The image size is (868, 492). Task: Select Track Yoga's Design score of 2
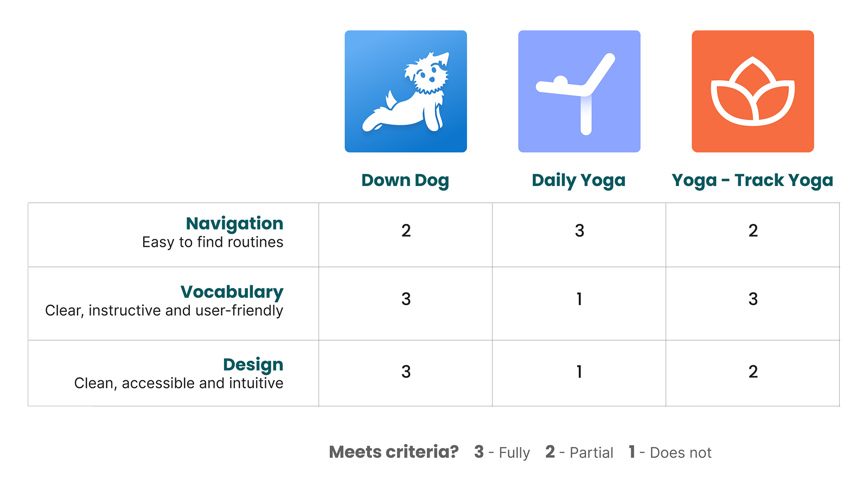[753, 372]
